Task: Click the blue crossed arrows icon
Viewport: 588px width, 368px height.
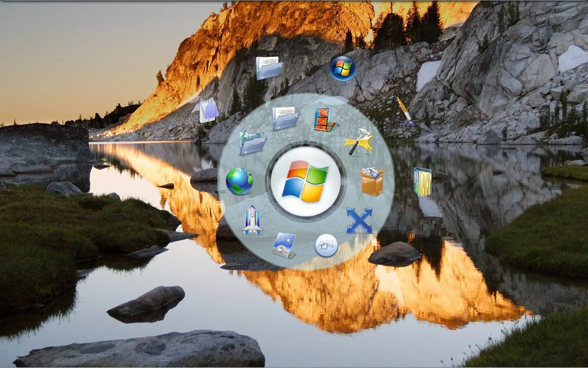Action: click(x=359, y=220)
